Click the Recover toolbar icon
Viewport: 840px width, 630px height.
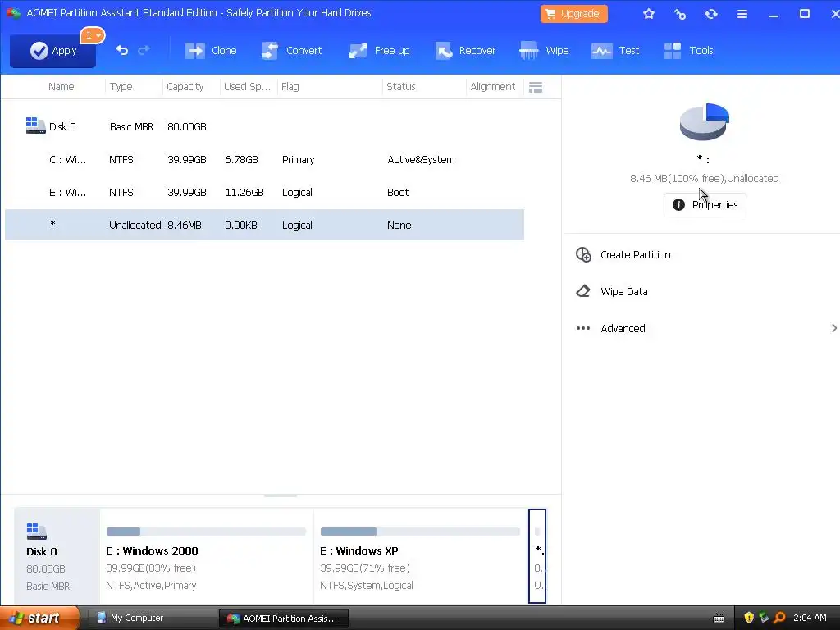444,51
